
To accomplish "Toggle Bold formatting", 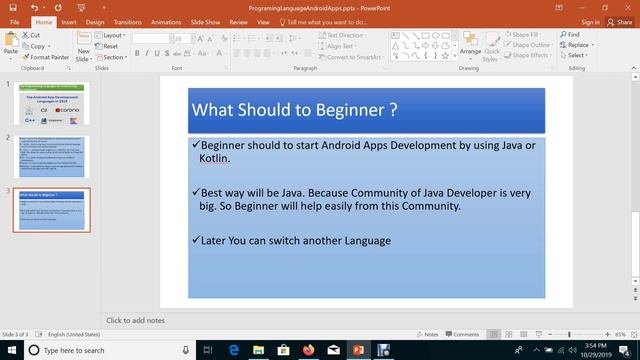I will [137, 53].
